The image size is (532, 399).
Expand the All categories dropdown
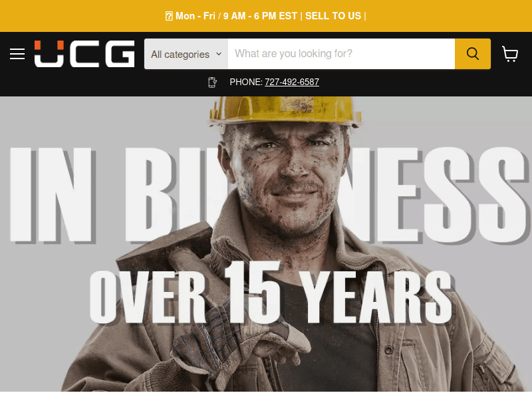[186, 54]
